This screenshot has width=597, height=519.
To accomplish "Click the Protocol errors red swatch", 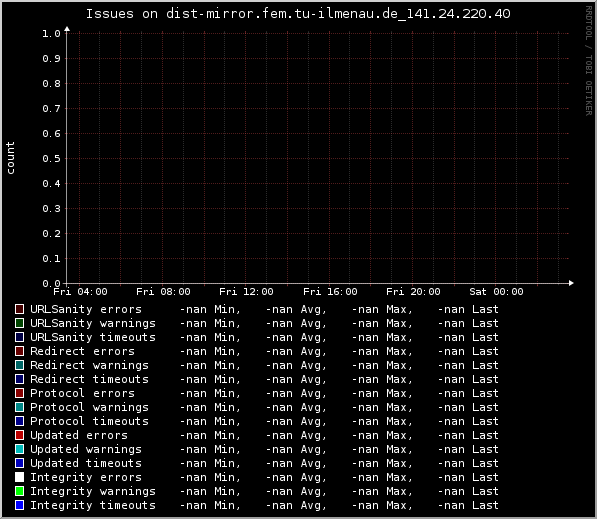I will [x=19, y=393].
